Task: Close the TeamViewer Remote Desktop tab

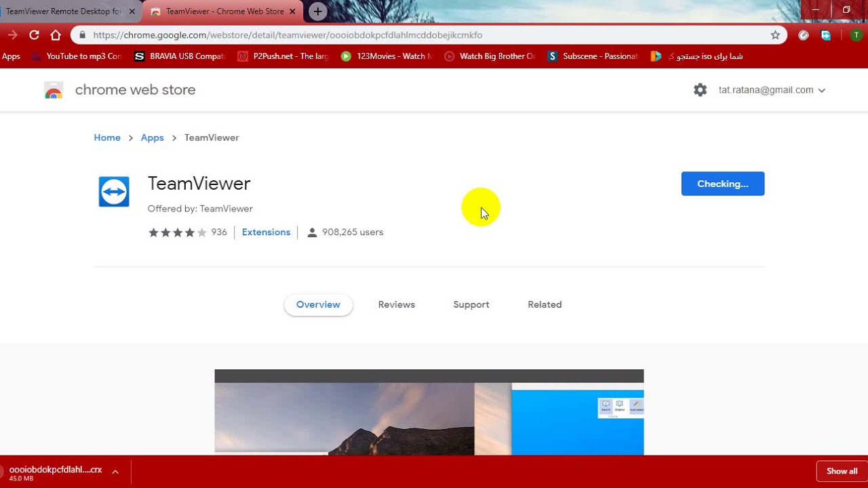Action: 132,12
